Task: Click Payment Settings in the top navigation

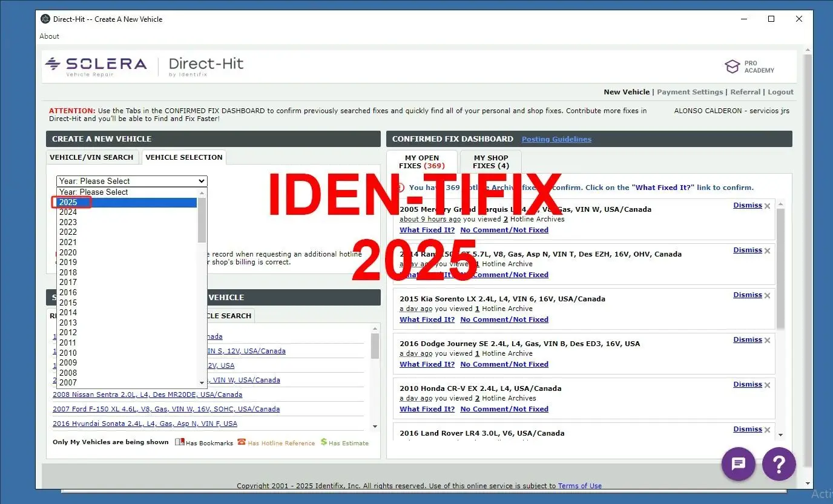Action: click(690, 92)
